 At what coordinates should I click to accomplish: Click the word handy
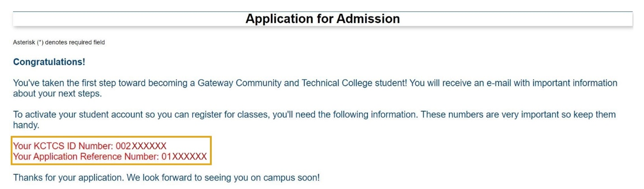pos(26,125)
